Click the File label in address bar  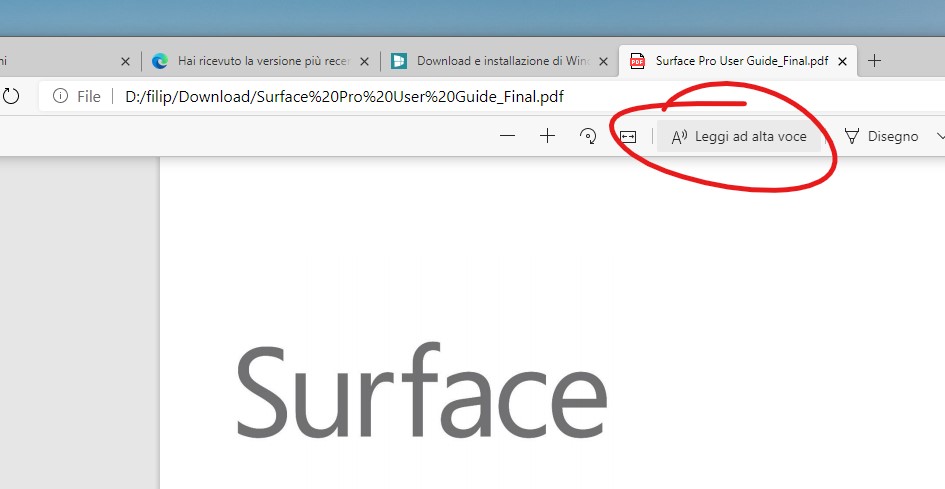pos(89,96)
